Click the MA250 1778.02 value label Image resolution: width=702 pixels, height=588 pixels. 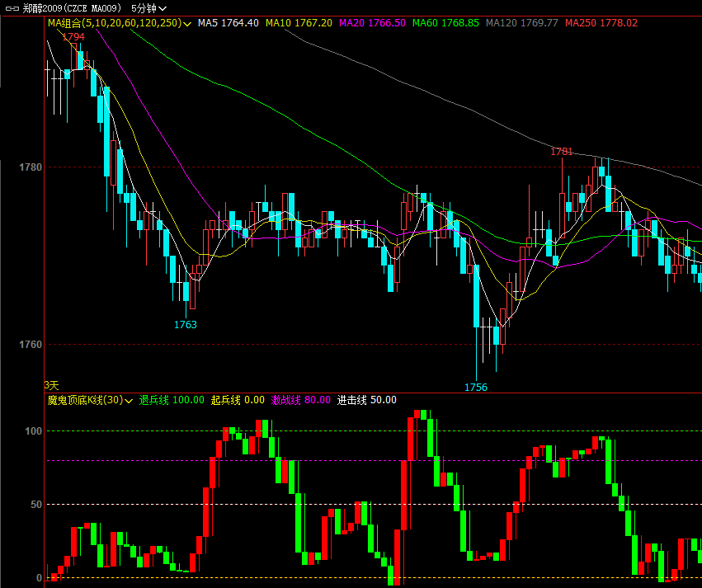601,23
